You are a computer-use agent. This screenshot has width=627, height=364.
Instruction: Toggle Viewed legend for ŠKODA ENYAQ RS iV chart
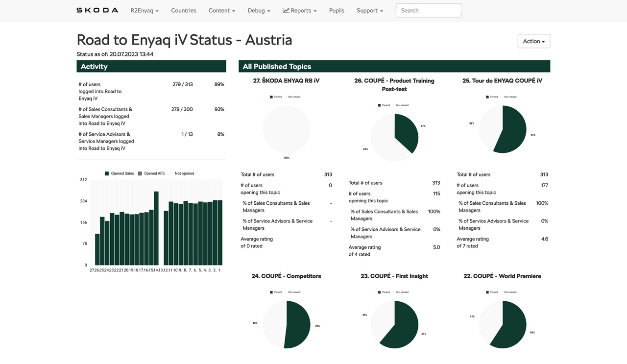point(276,97)
